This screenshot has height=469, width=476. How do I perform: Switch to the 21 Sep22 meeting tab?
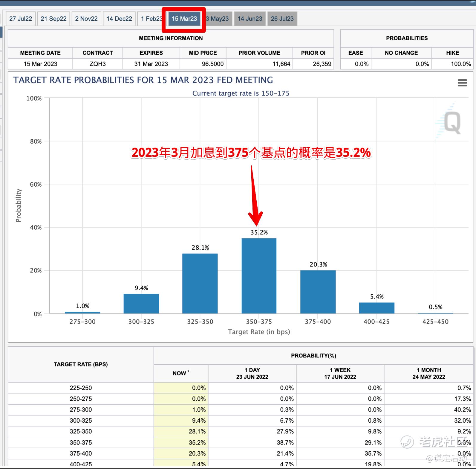click(x=53, y=19)
